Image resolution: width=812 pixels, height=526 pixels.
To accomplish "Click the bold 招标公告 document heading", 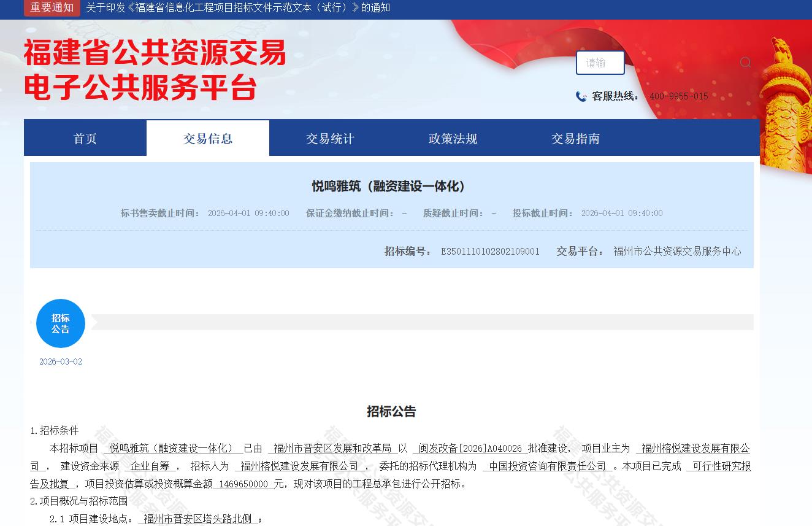I will click(x=391, y=412).
